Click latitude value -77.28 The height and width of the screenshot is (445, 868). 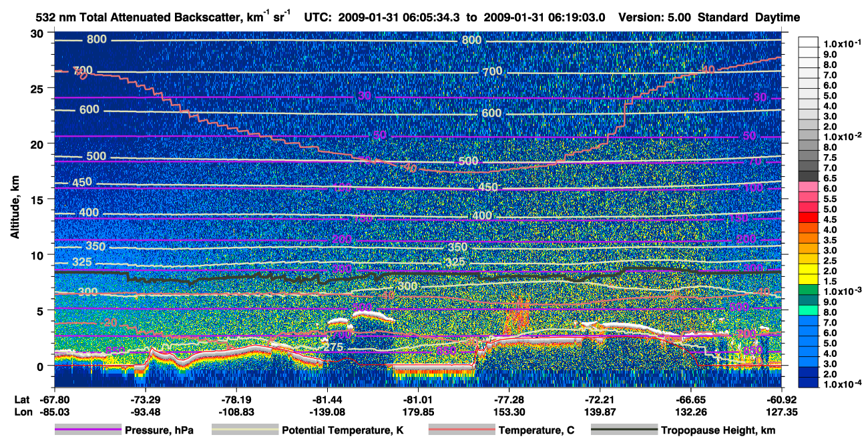[x=509, y=400]
